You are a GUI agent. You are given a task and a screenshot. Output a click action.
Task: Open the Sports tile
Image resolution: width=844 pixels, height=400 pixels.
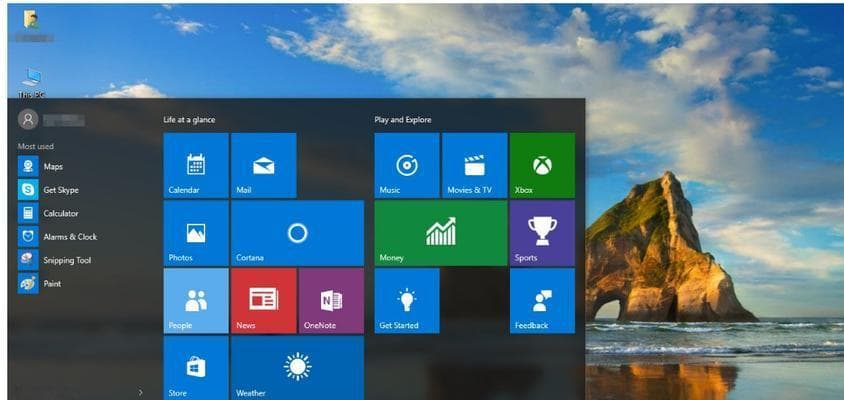pyautogui.click(x=542, y=233)
